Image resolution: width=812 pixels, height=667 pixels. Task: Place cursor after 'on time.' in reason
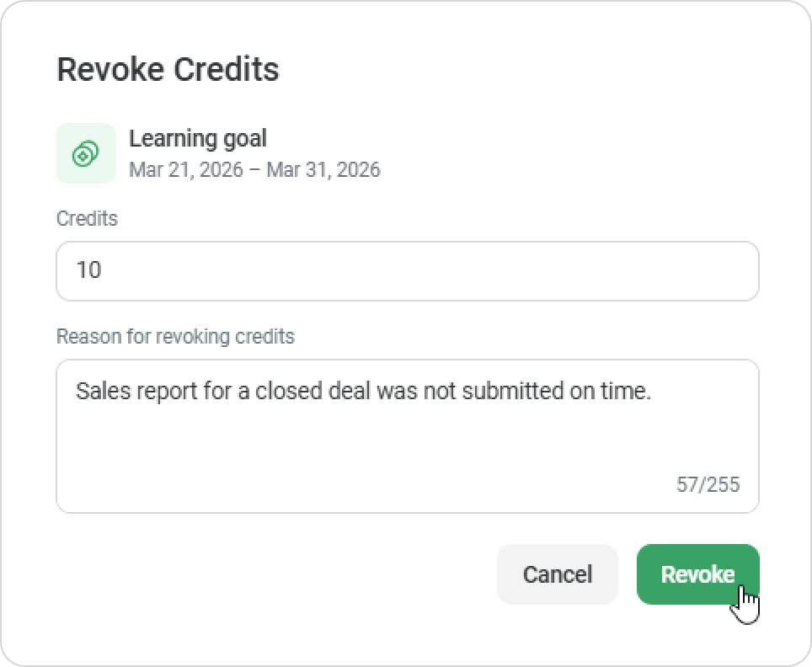coord(653,392)
